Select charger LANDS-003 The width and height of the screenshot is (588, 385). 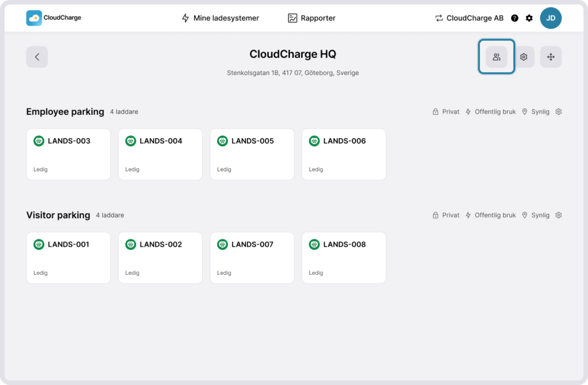point(68,154)
